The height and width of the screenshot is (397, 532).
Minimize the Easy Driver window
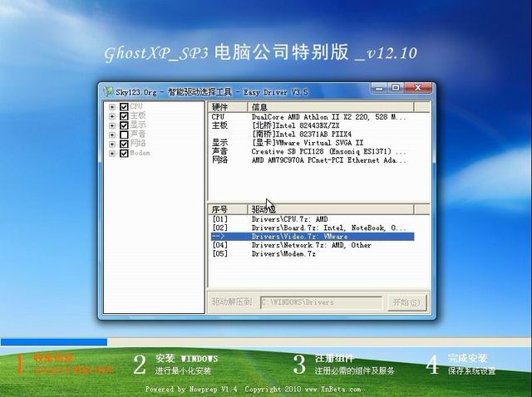[x=379, y=88]
